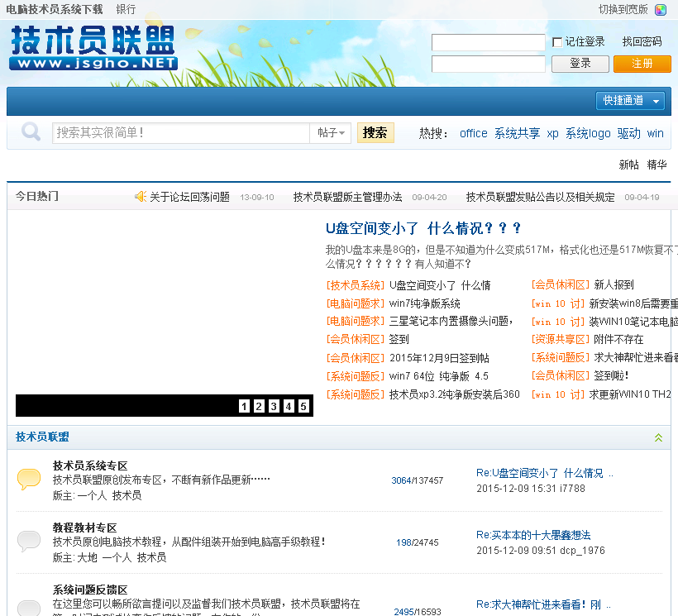
Task: Open thread 2015年12月9日签到帖
Action: click(439, 358)
